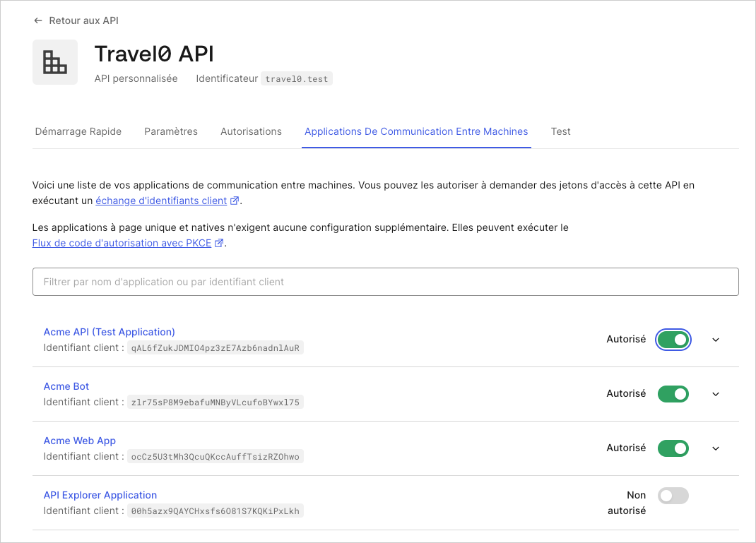Click the travel0.test identifier badge

[297, 78]
